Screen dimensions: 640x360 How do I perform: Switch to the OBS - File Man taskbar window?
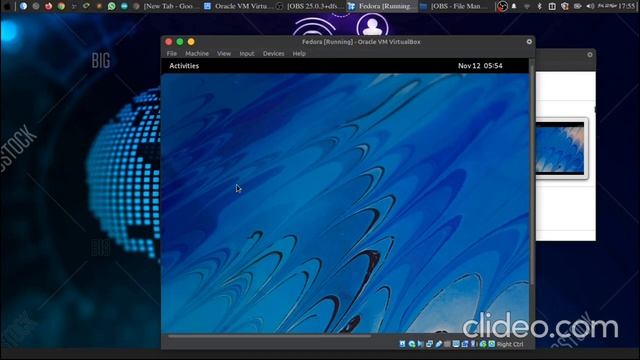(454, 6)
